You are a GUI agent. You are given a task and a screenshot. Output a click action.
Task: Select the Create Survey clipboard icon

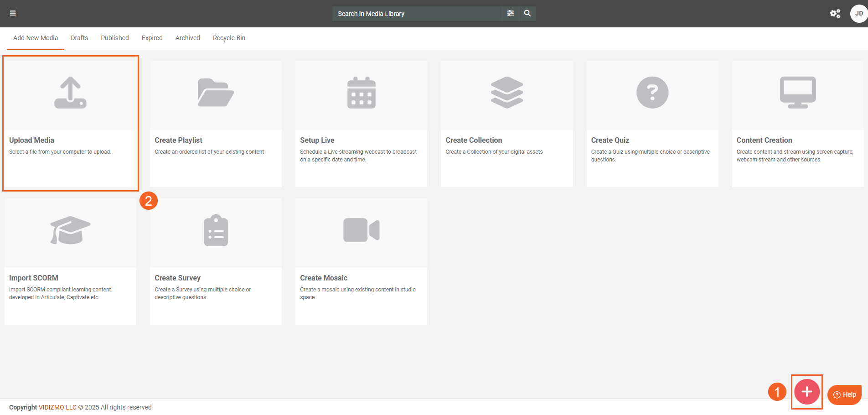216,230
